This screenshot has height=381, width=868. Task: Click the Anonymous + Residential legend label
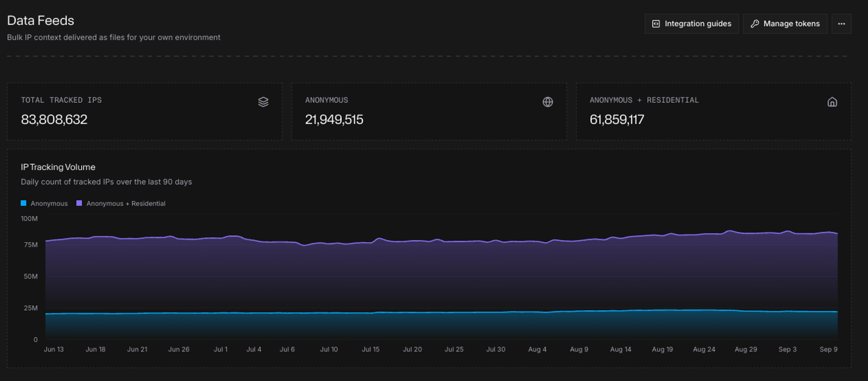[x=126, y=203]
